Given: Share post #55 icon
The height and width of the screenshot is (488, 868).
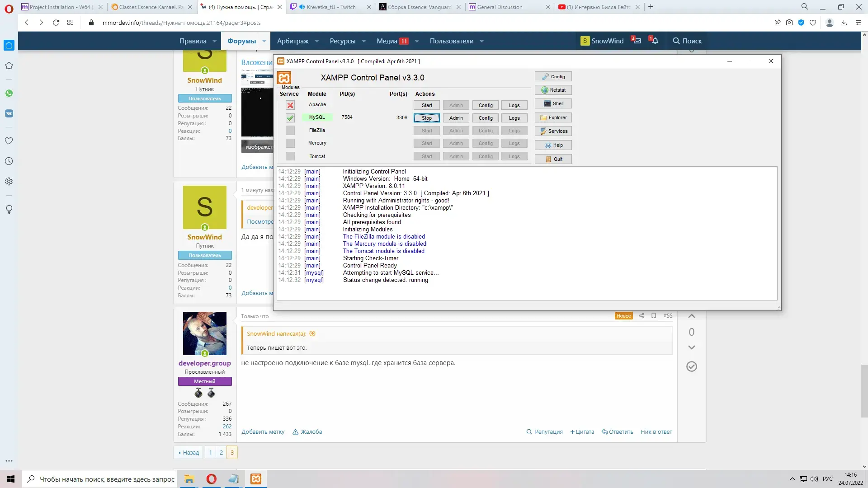Looking at the screenshot, I should (x=642, y=316).
